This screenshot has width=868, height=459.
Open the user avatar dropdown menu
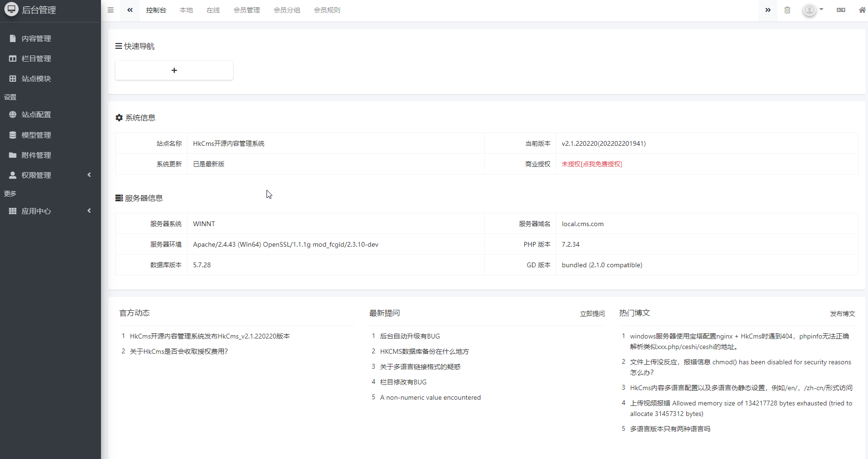(x=812, y=10)
